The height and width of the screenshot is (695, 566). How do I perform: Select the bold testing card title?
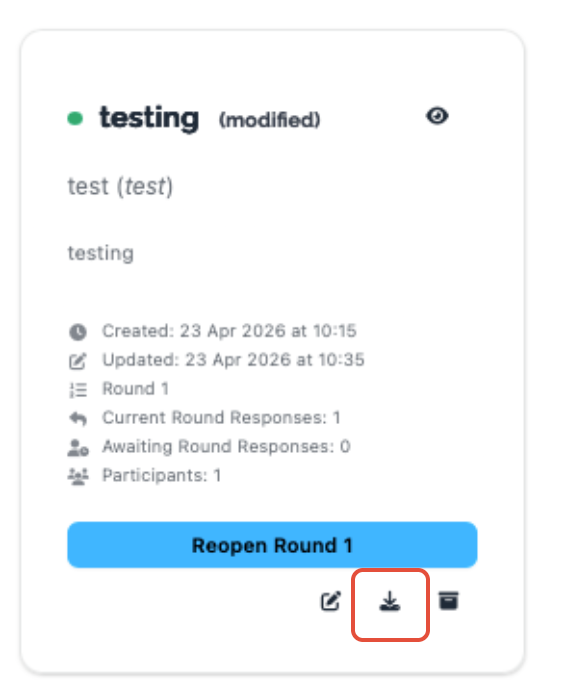[x=149, y=119]
